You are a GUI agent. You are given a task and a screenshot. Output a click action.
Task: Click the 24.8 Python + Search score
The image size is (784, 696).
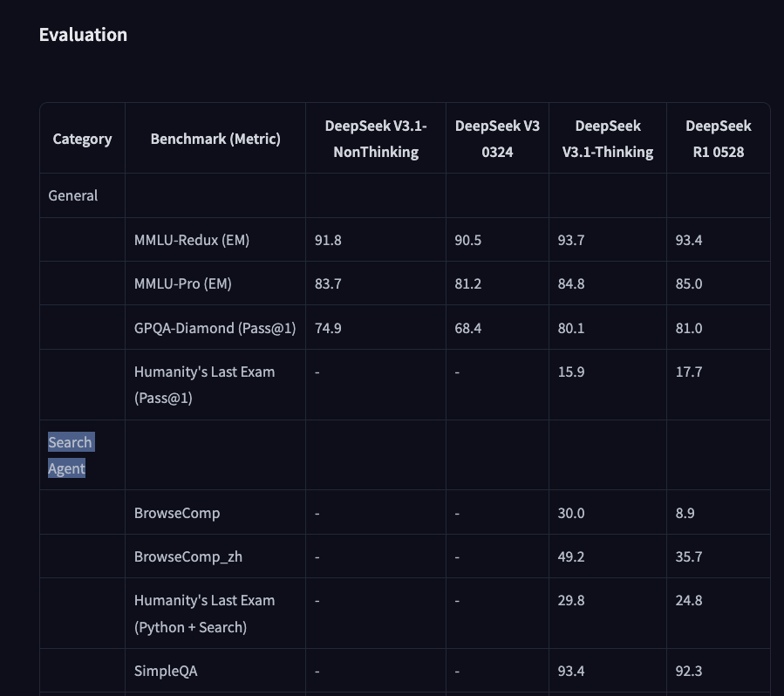coord(689,600)
